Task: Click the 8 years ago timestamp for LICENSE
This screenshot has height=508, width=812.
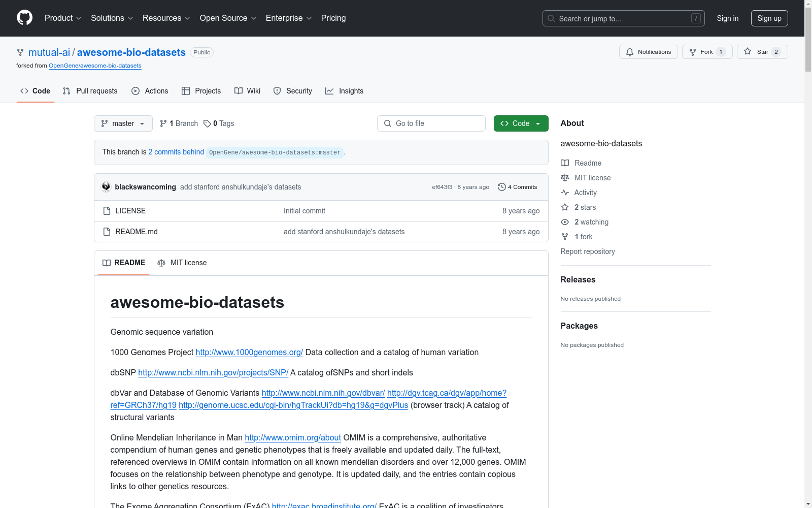Action: (521, 211)
